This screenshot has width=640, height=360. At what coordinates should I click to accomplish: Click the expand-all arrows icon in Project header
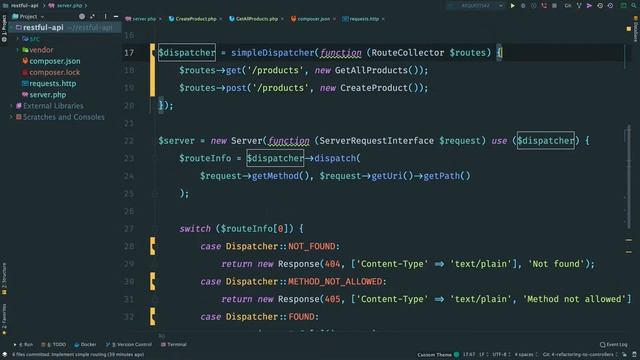[x=93, y=16]
